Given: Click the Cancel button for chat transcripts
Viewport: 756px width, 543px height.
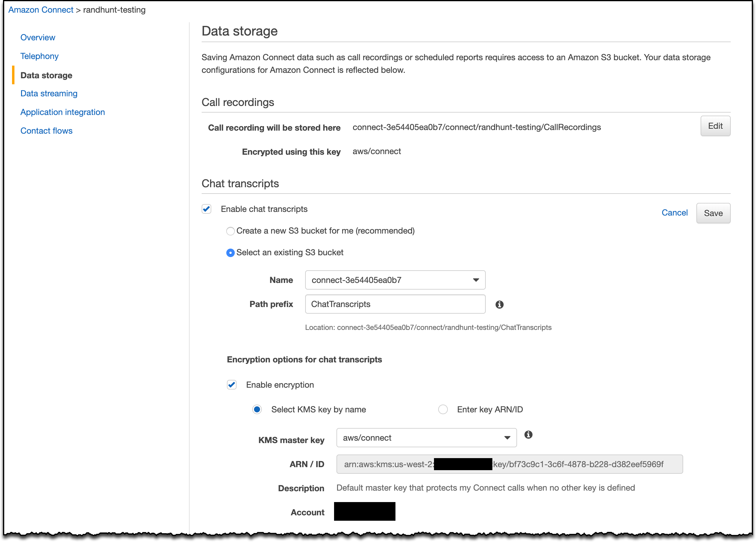Looking at the screenshot, I should pyautogui.click(x=674, y=213).
